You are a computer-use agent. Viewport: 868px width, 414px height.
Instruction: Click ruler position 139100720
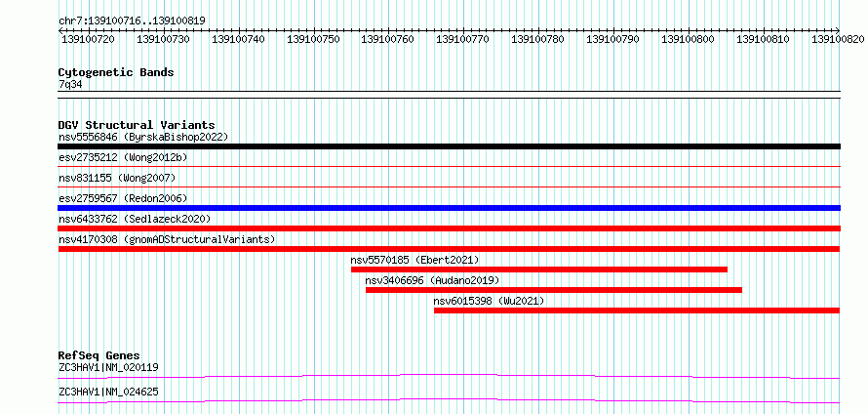pos(88,39)
